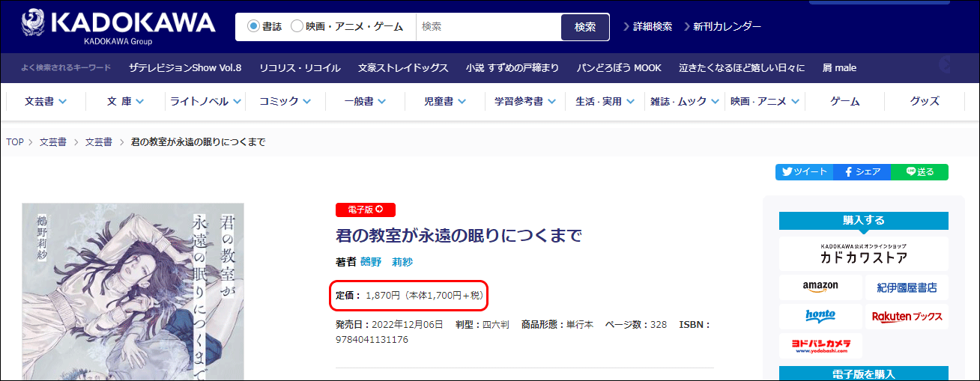Expand the ライトノベル category dropdown
The height and width of the screenshot is (381, 980).
(x=205, y=101)
